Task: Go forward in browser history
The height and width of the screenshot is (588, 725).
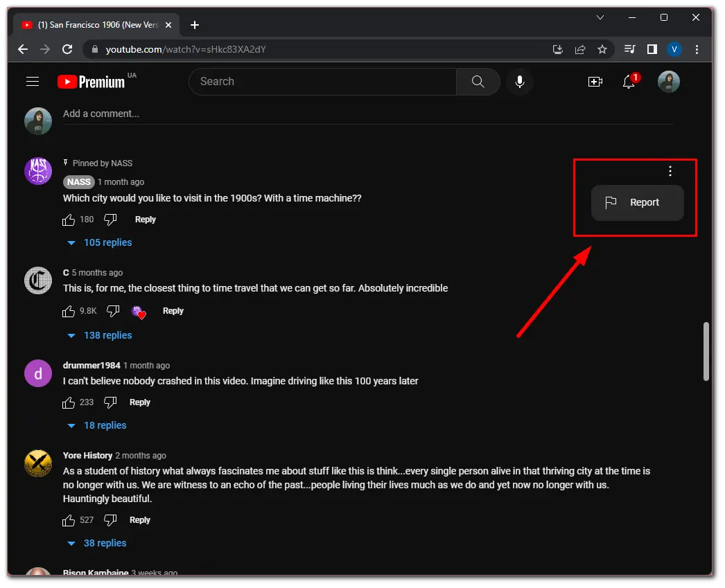Action: tap(45, 49)
